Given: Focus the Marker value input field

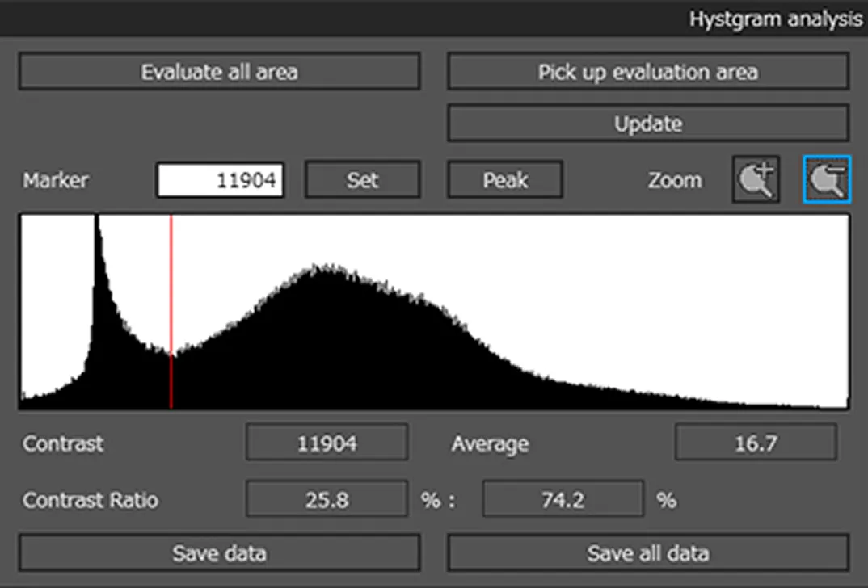Looking at the screenshot, I should 220,179.
